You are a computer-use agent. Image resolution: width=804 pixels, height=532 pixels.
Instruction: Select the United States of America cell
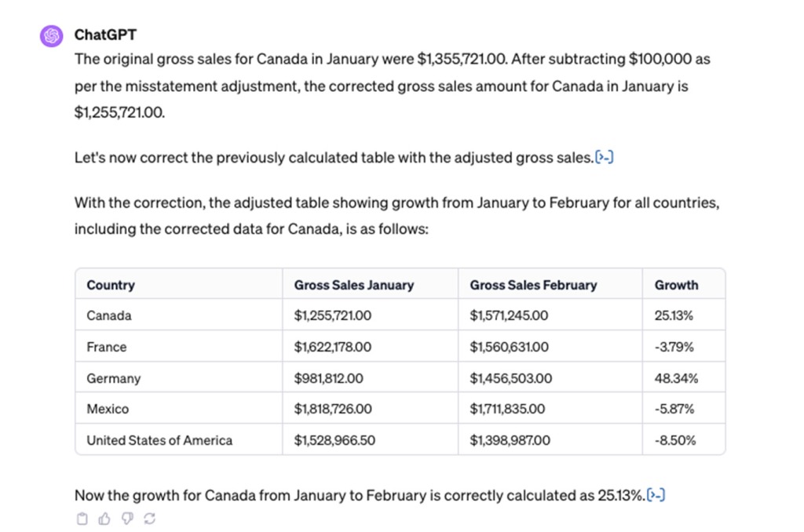pyautogui.click(x=159, y=440)
